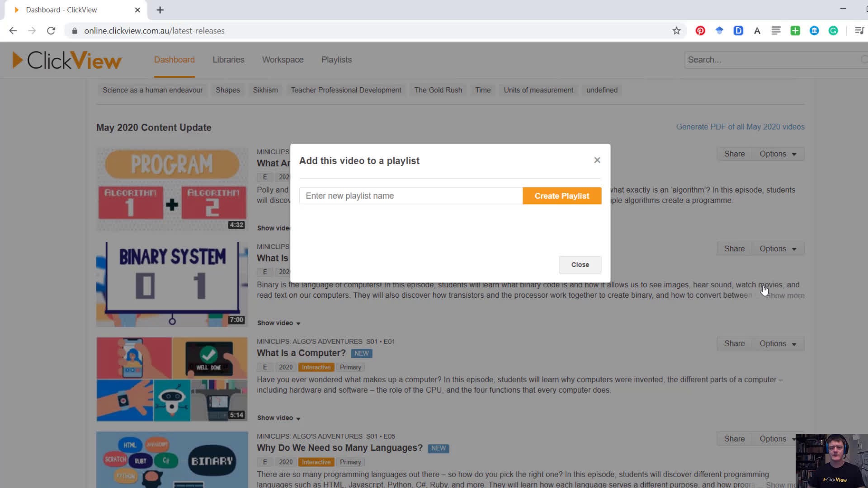Open the Binary System video thumbnail
The width and height of the screenshot is (868, 488).
click(172, 284)
